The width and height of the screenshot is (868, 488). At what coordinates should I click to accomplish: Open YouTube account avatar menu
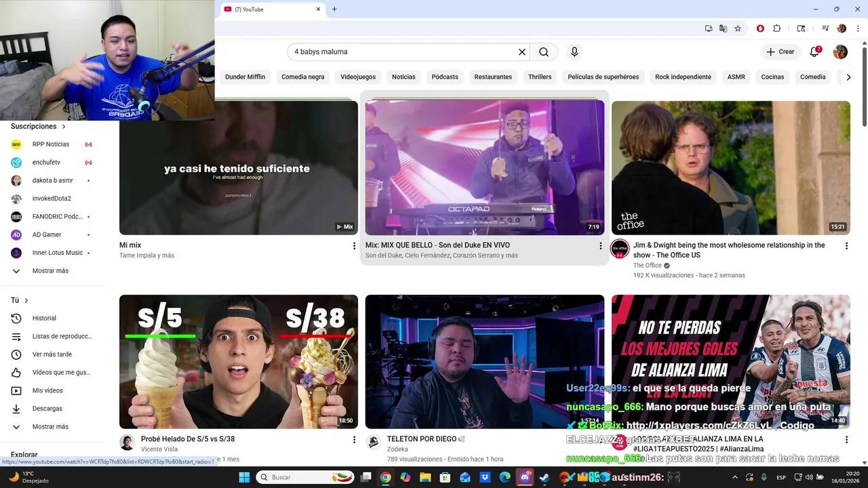pos(840,52)
